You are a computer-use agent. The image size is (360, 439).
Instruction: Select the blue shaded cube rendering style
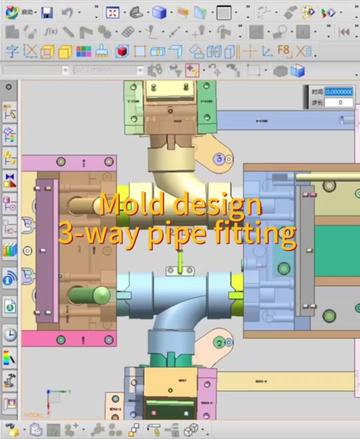159,13
